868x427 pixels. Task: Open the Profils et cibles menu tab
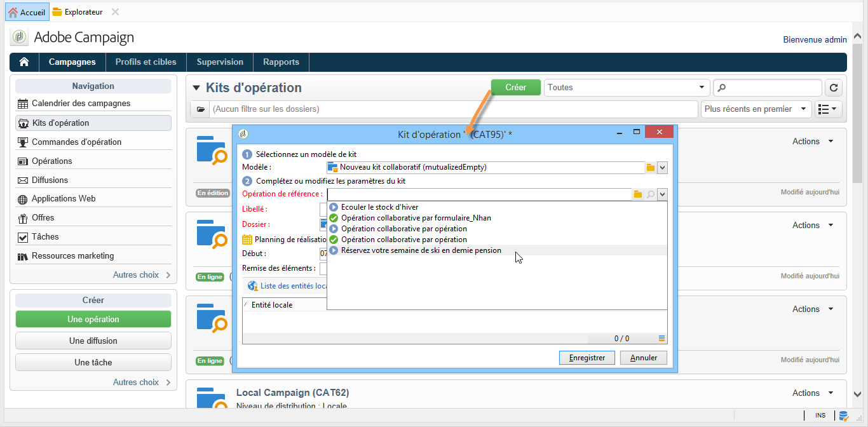pyautogui.click(x=146, y=62)
